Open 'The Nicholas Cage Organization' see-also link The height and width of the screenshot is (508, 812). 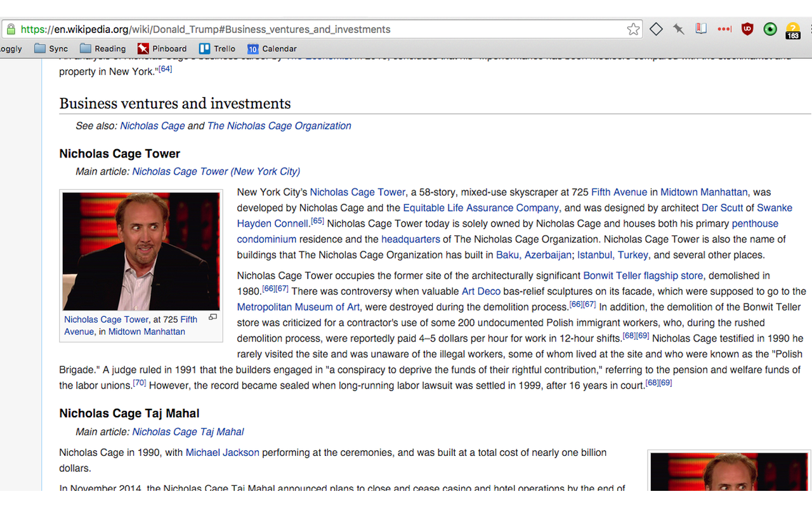[279, 126]
